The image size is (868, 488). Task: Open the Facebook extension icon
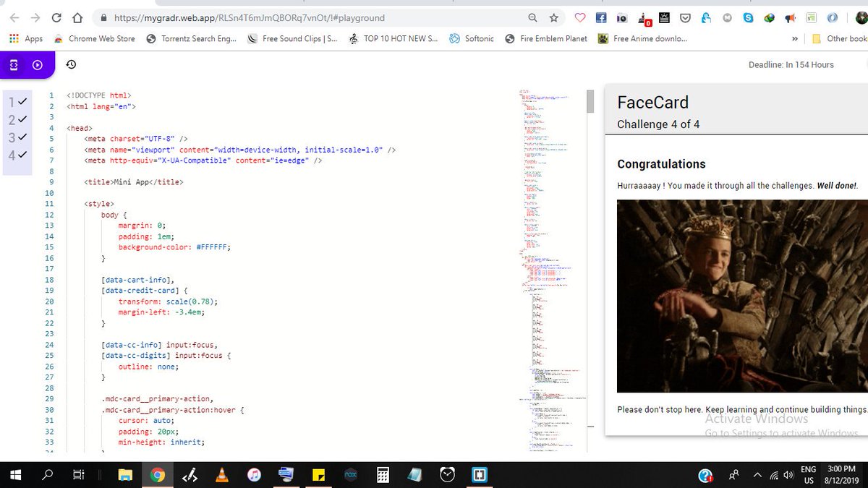click(x=601, y=18)
